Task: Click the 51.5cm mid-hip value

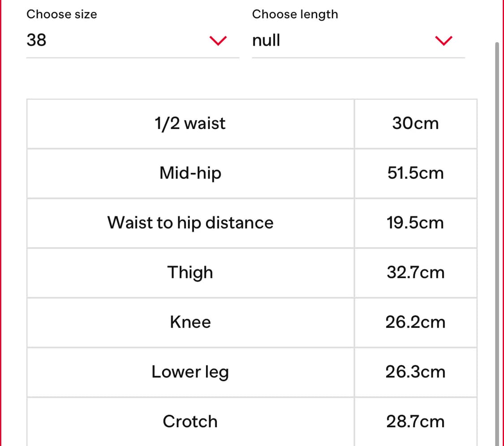Action: click(x=416, y=173)
